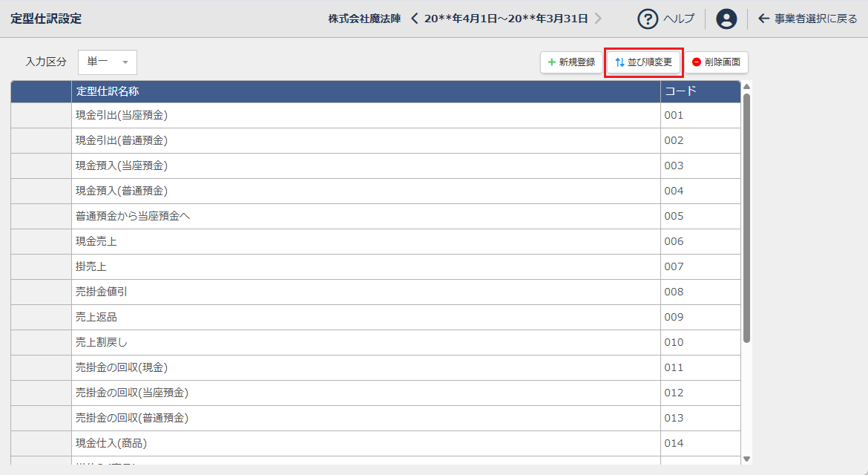
Task: Go to previous fiscal year with left chevron
Action: coord(415,19)
